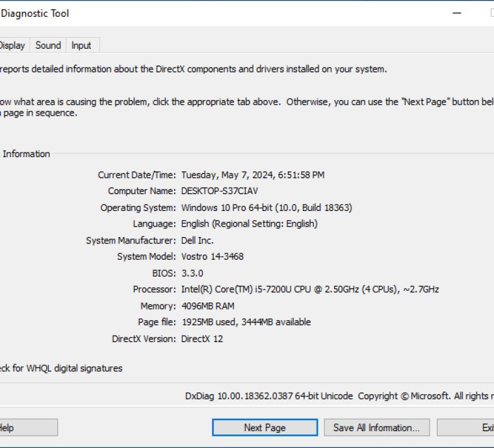This screenshot has height=448, width=494.
Task: Click the BIOS: label
Action: point(164,273)
